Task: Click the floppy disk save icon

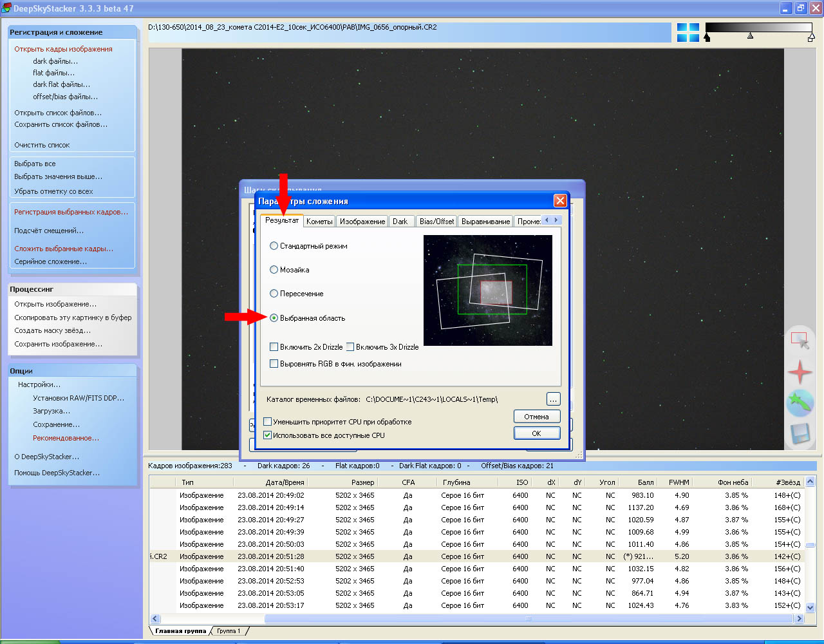Action: 800,434
